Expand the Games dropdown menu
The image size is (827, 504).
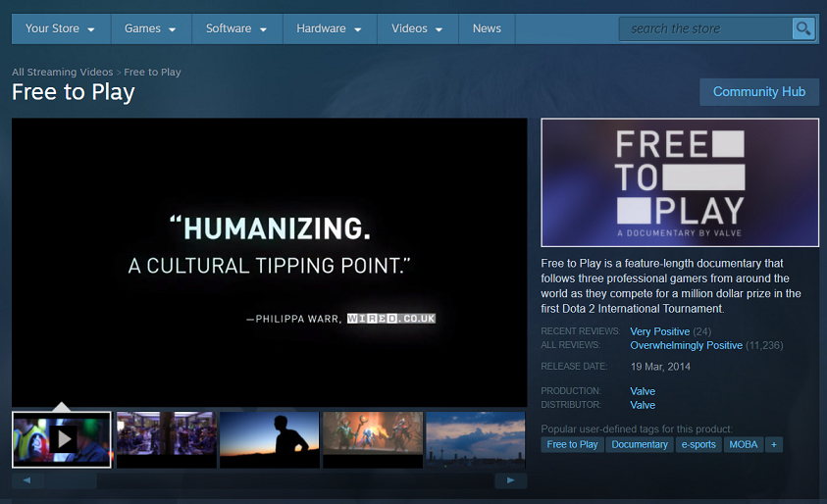(151, 28)
